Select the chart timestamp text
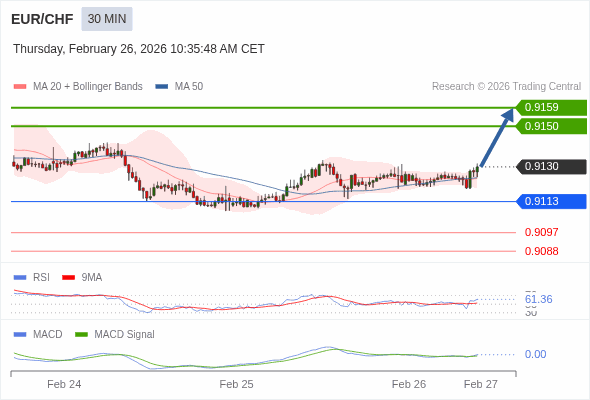The width and height of the screenshot is (590, 400). tap(139, 49)
